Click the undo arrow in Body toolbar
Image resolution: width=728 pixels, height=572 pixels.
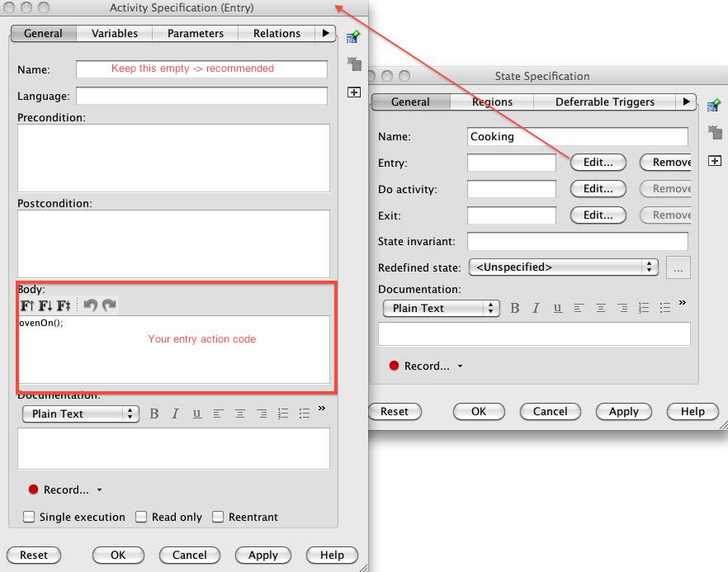pos(91,305)
